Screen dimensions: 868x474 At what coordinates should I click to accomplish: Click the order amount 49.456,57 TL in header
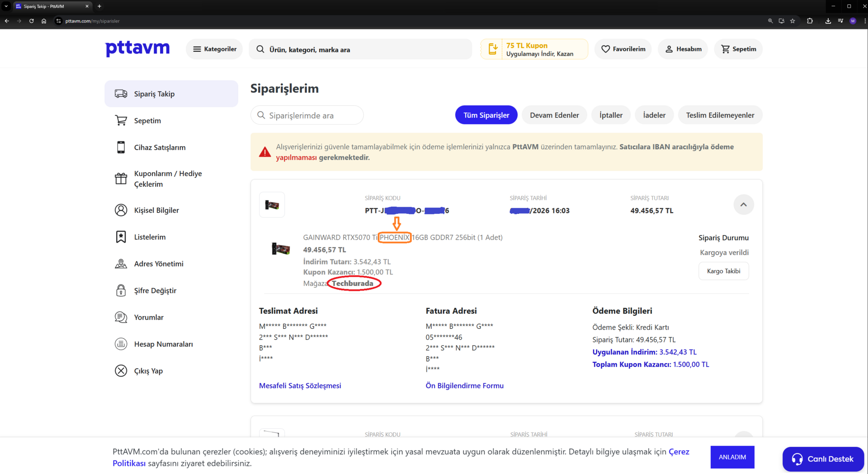click(x=652, y=211)
